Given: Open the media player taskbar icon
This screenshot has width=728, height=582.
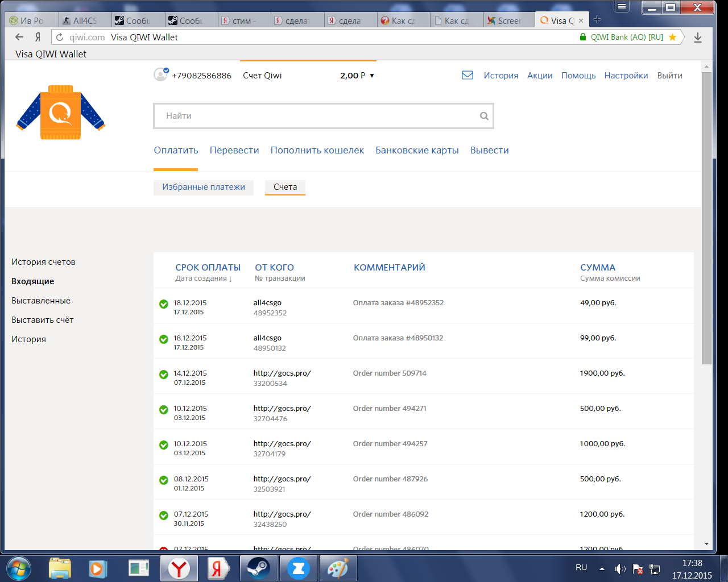Looking at the screenshot, I should pyautogui.click(x=98, y=568).
